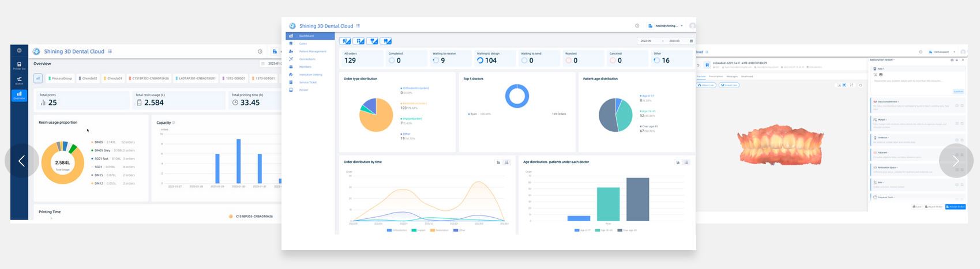Click Waiting to design 104 card

(495, 58)
